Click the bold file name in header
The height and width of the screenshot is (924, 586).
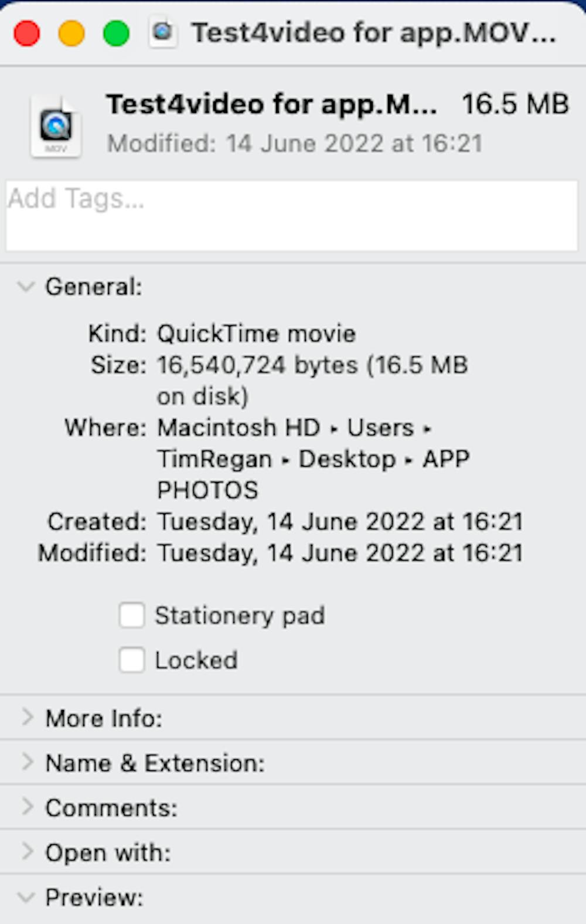pos(271,104)
